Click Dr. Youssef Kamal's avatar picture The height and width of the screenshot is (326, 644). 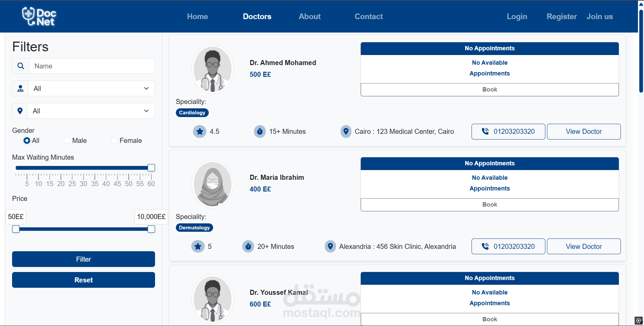pos(212,299)
